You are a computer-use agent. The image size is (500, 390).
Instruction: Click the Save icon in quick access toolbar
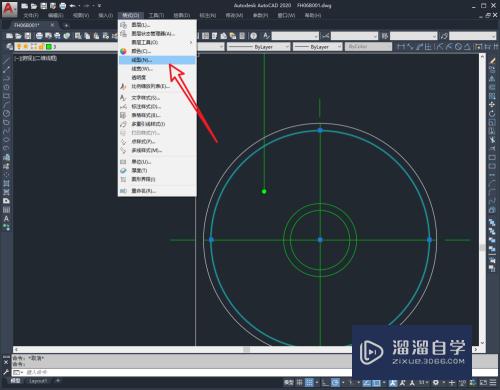[43, 6]
